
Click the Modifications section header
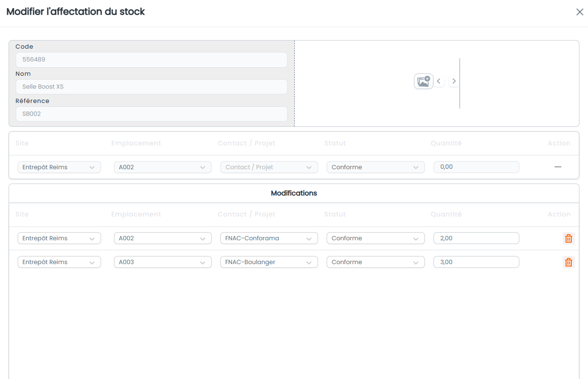(294, 194)
